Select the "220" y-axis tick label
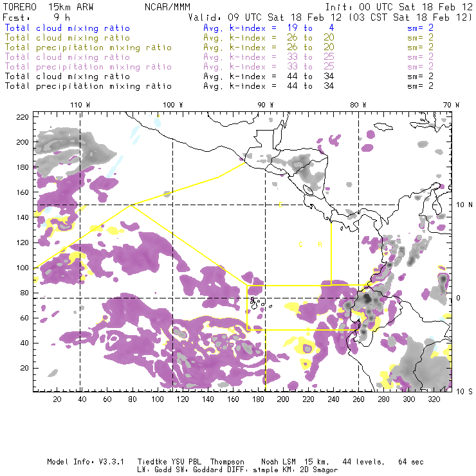Image resolution: width=476 pixels, height=476 pixels. click(23, 117)
